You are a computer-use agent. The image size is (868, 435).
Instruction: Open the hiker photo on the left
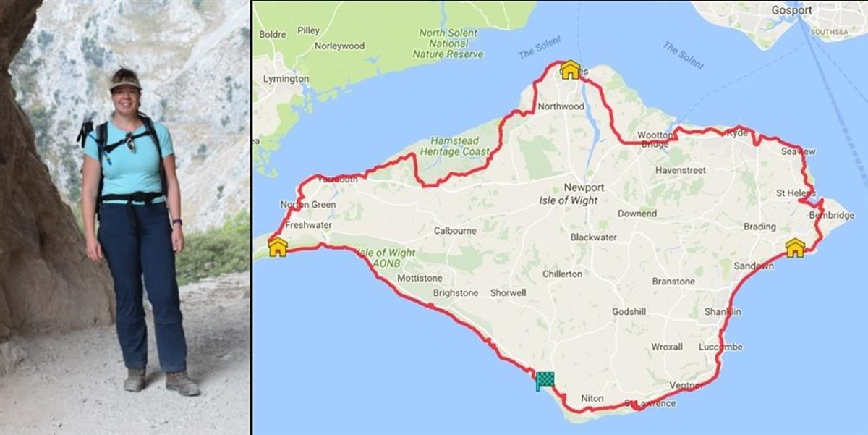pos(125,217)
